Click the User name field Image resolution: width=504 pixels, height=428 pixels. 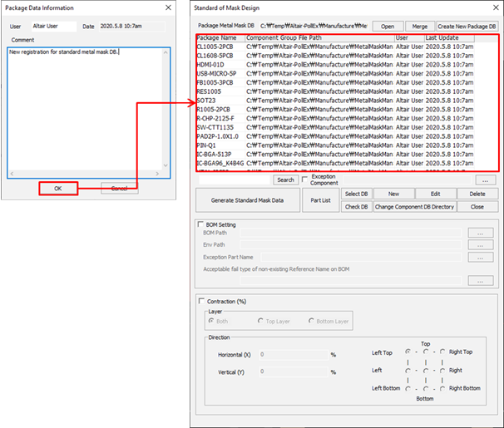tap(53, 27)
